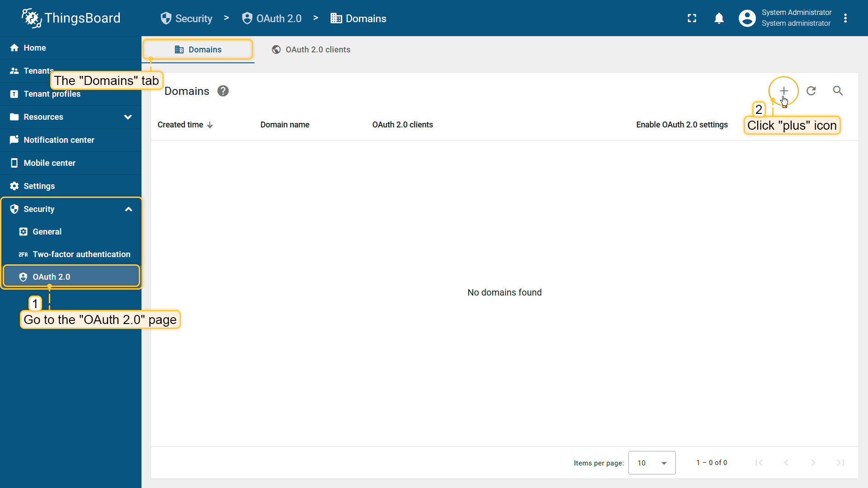Click the System Administrator avatar icon
868x488 pixels.
click(x=747, y=18)
